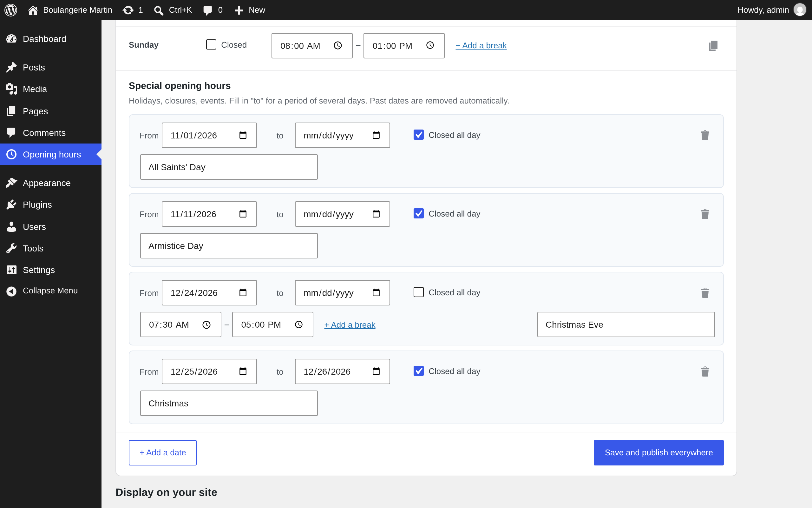Open calendar picker for 12/26/2026 date
Image resolution: width=812 pixels, height=508 pixels.
point(376,371)
